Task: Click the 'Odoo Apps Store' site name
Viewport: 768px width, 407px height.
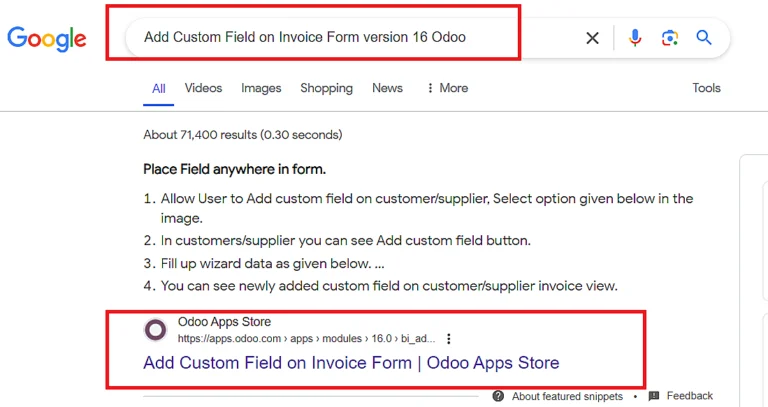Action: click(224, 322)
